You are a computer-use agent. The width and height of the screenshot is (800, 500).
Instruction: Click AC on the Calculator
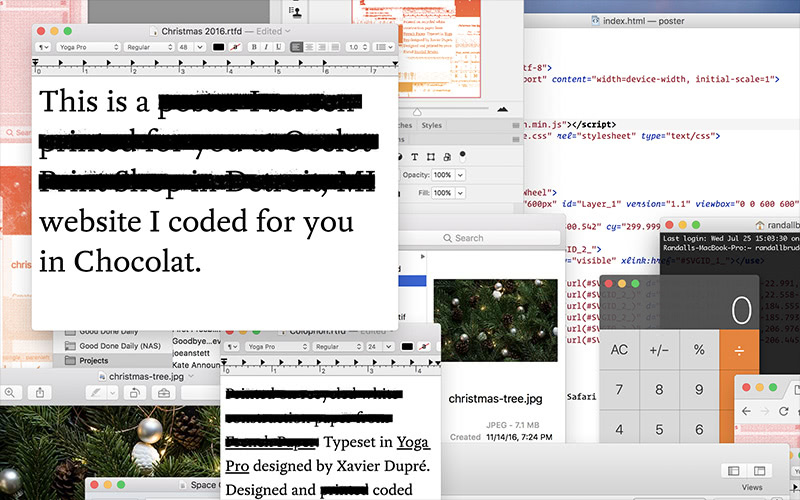(x=619, y=350)
